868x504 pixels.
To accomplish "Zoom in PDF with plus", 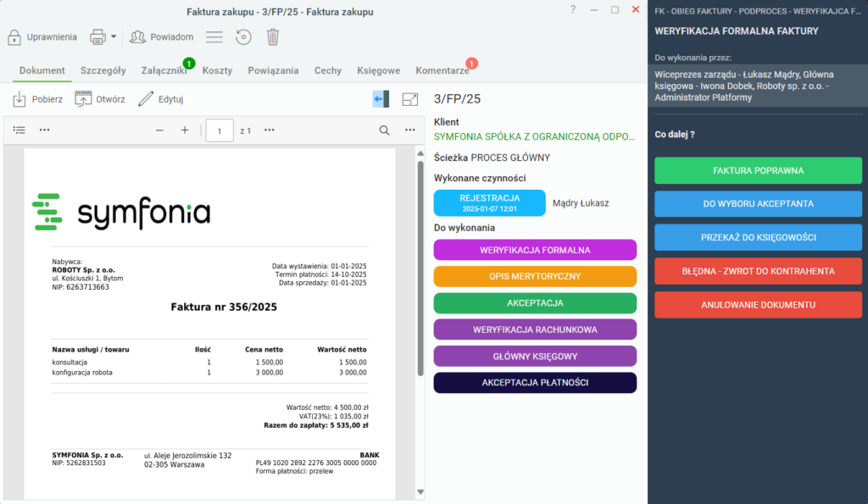I will [185, 130].
